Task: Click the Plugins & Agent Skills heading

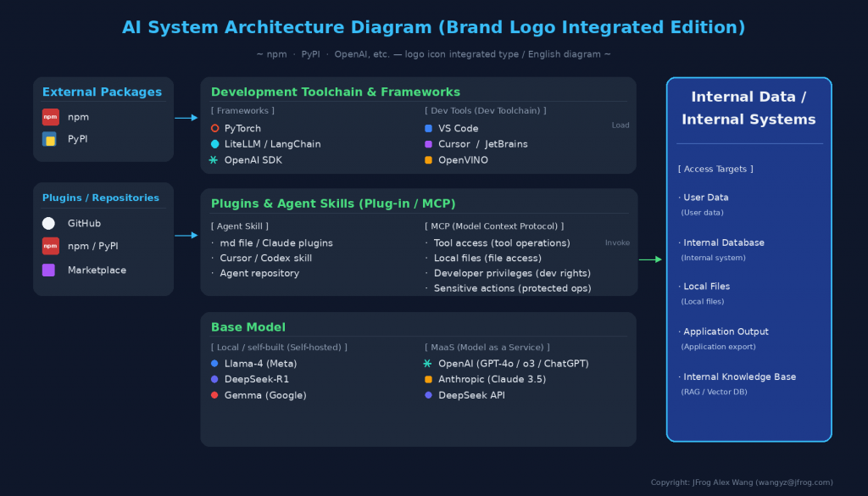Action: click(333, 203)
